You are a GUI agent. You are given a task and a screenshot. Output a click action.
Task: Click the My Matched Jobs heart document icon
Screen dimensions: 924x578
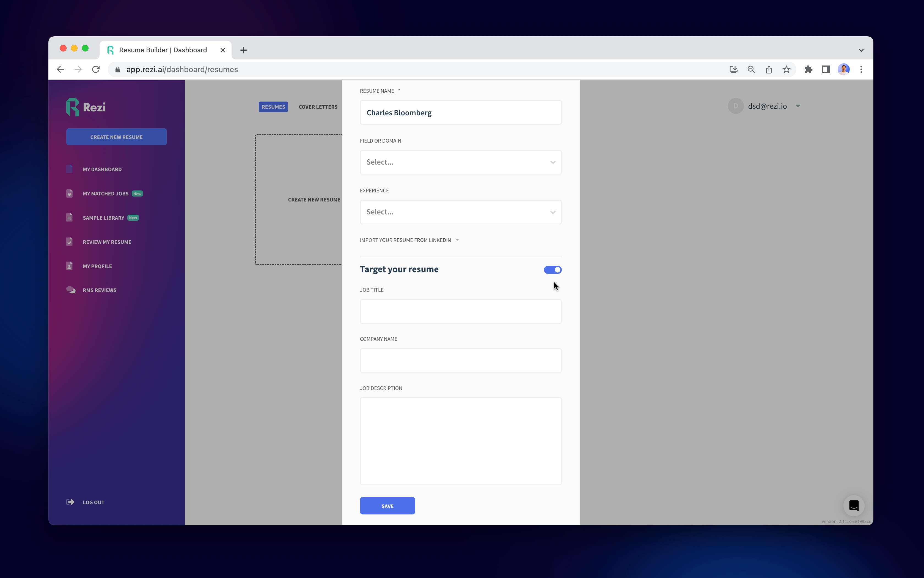[x=70, y=193]
